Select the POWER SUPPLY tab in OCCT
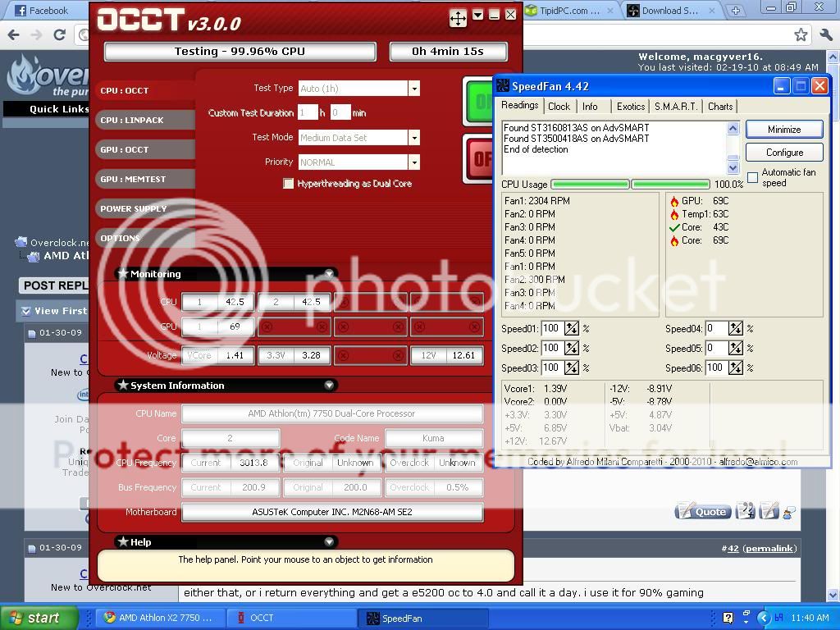The image size is (840, 630). tap(144, 208)
